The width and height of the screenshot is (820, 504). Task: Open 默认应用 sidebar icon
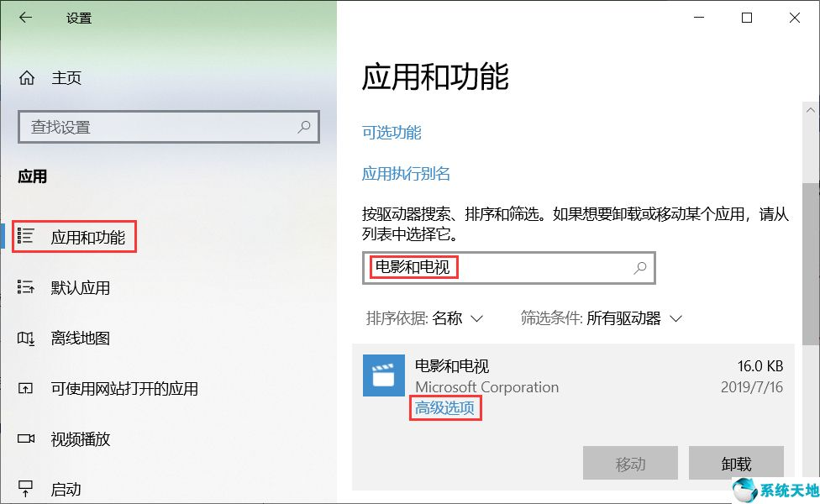tap(25, 286)
